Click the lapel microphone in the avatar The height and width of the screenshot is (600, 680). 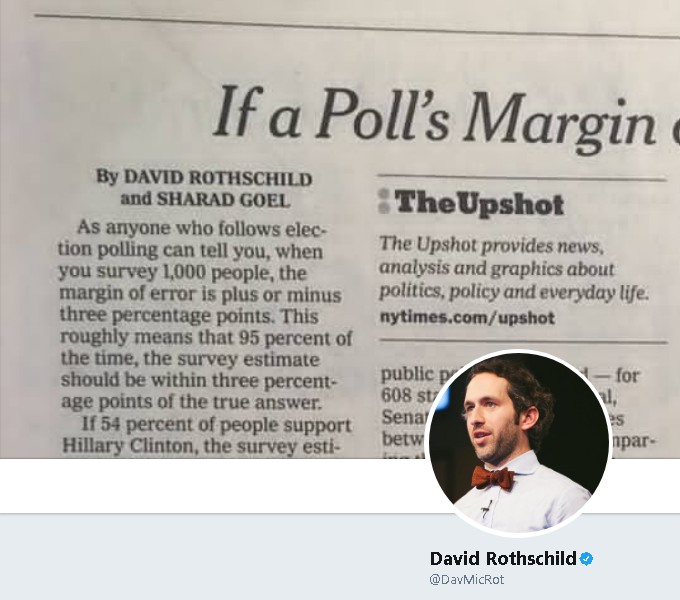pos(487,508)
